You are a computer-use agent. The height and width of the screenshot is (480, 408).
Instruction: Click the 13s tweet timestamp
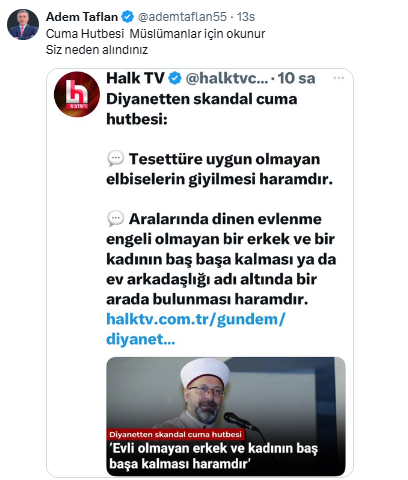[x=246, y=17]
